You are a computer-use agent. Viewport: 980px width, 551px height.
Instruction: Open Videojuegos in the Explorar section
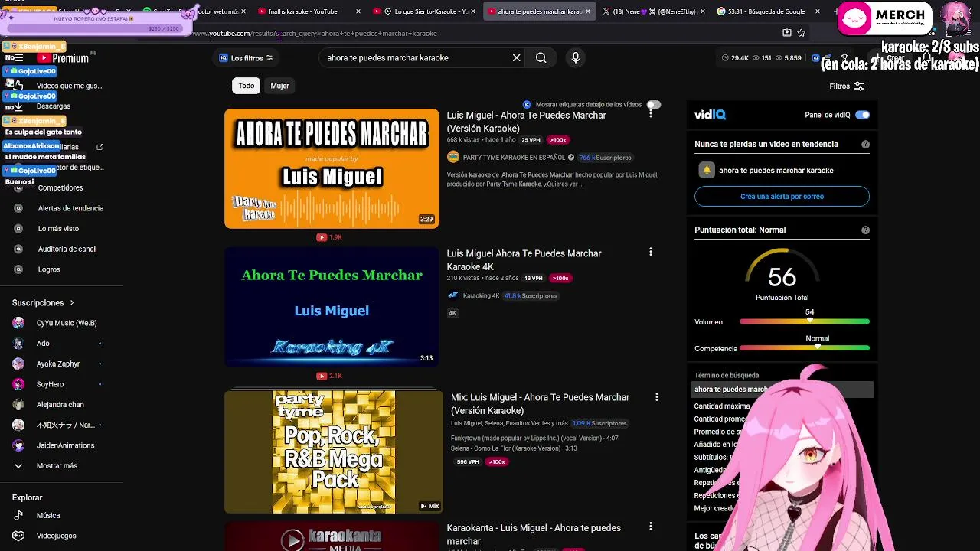tap(56, 536)
